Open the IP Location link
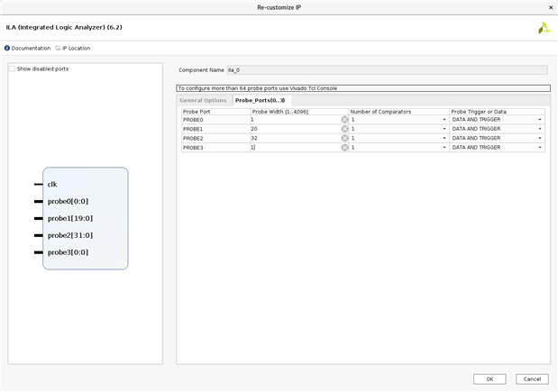This screenshot has width=558, height=392. point(76,48)
